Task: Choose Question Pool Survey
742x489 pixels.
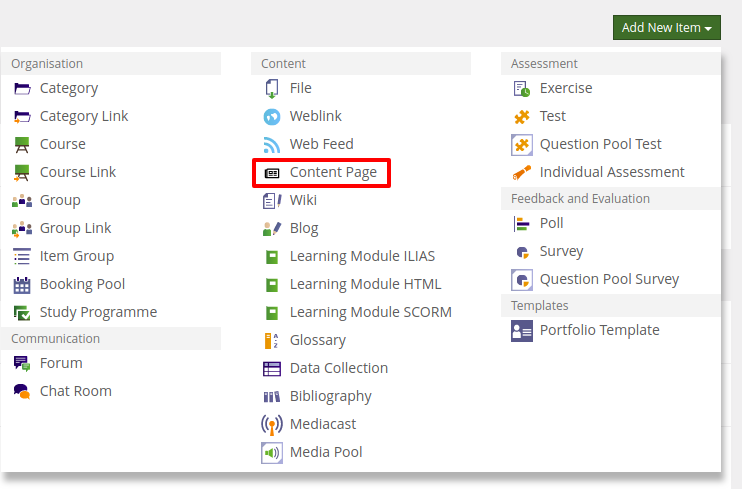Action: [x=608, y=279]
